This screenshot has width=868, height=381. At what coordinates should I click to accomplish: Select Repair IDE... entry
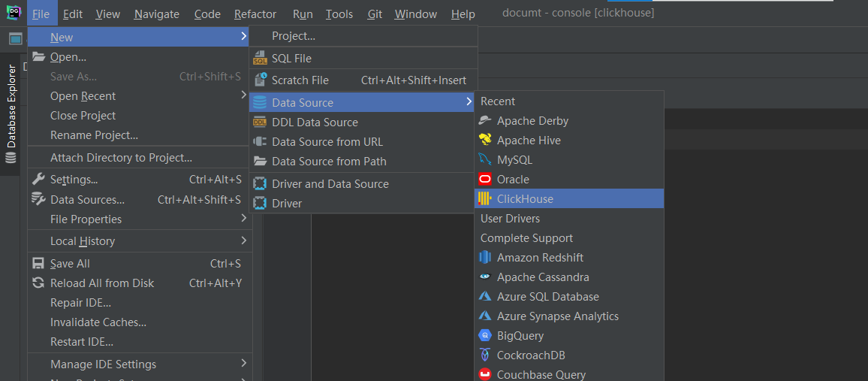click(x=140, y=302)
